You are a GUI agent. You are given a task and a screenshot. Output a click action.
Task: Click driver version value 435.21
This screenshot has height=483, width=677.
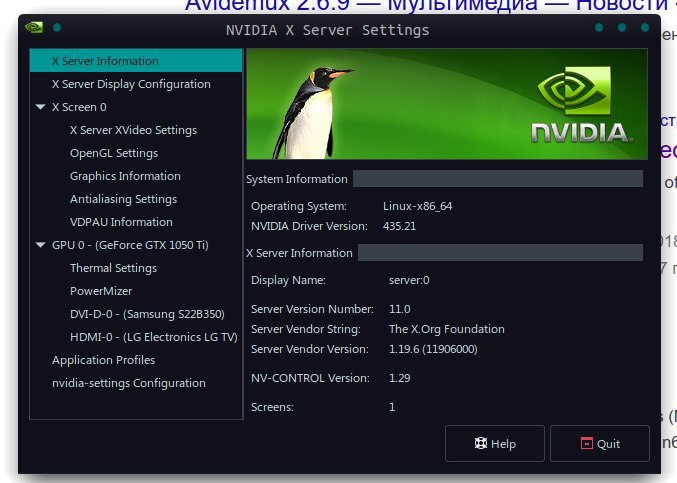[x=399, y=226]
